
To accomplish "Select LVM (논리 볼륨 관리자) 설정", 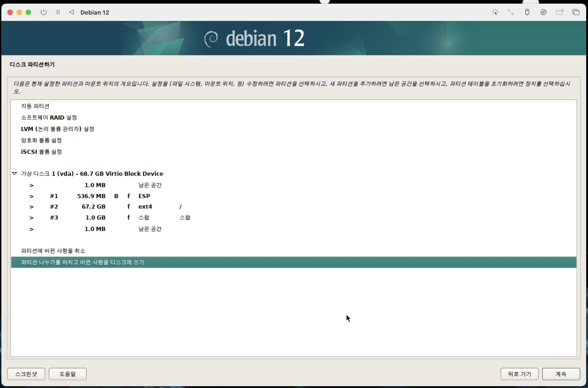I will pos(294,129).
